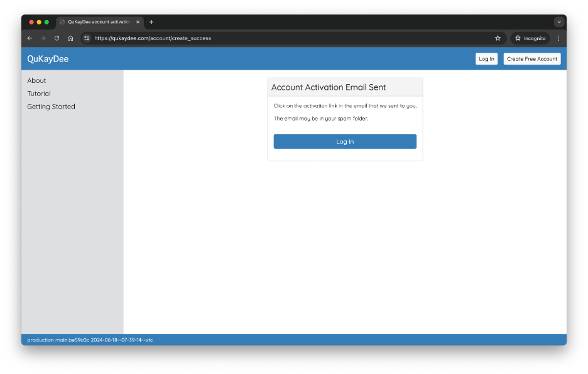This screenshot has height=374, width=588.
Task: Click the browser back arrow
Action: click(30, 38)
